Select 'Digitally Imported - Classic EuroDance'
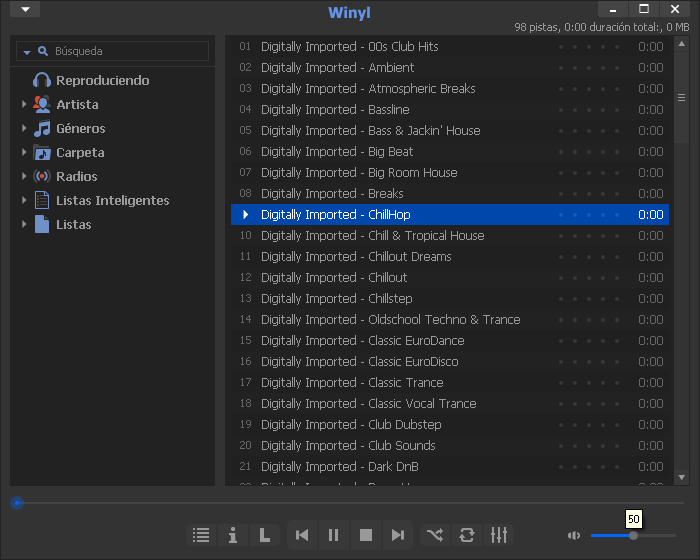Viewport: 700px width, 560px height. pyautogui.click(x=450, y=340)
